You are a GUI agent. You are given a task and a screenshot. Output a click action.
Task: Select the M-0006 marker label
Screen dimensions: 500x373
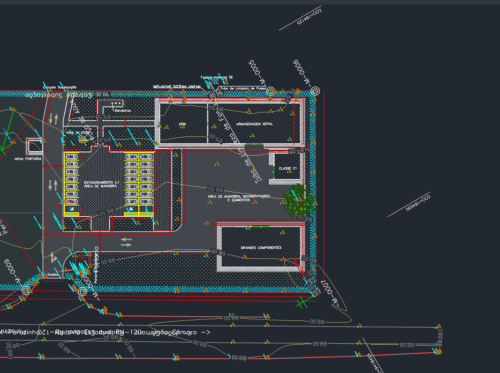pyautogui.click(x=301, y=72)
